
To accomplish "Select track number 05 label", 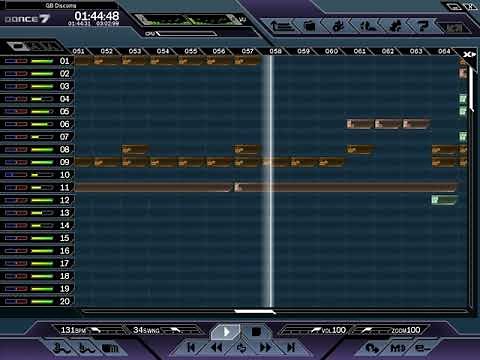I will (x=64, y=112).
